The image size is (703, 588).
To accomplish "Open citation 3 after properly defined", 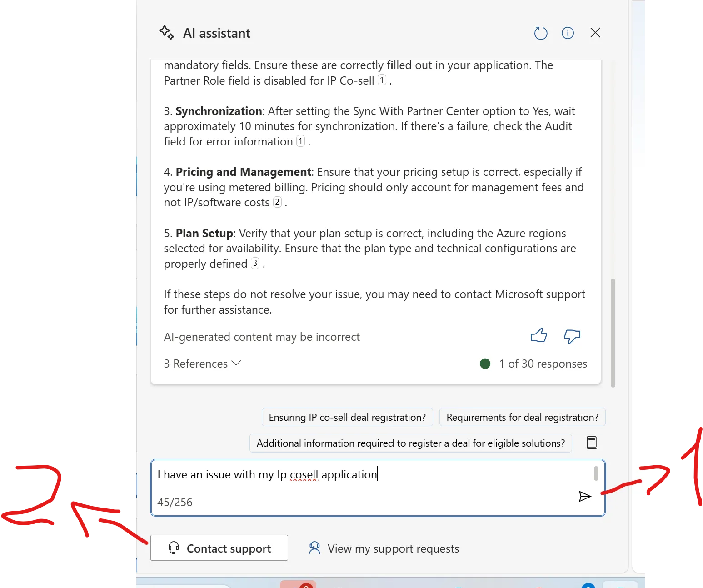I will [x=255, y=263].
